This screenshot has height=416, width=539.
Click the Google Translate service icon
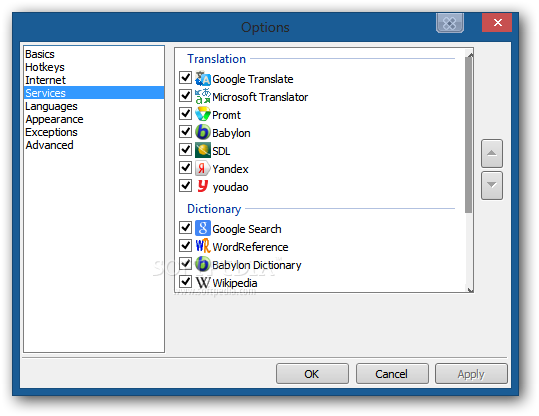coord(203,79)
